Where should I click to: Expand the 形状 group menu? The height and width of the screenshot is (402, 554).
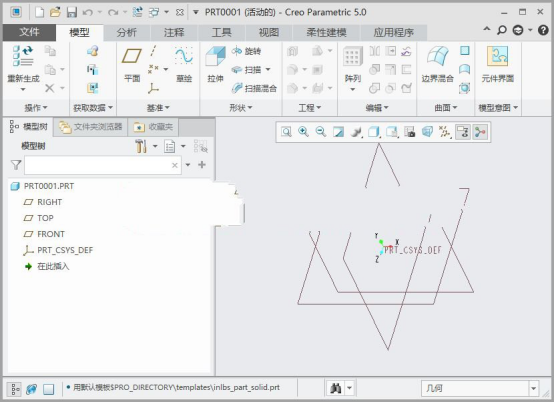click(241, 107)
